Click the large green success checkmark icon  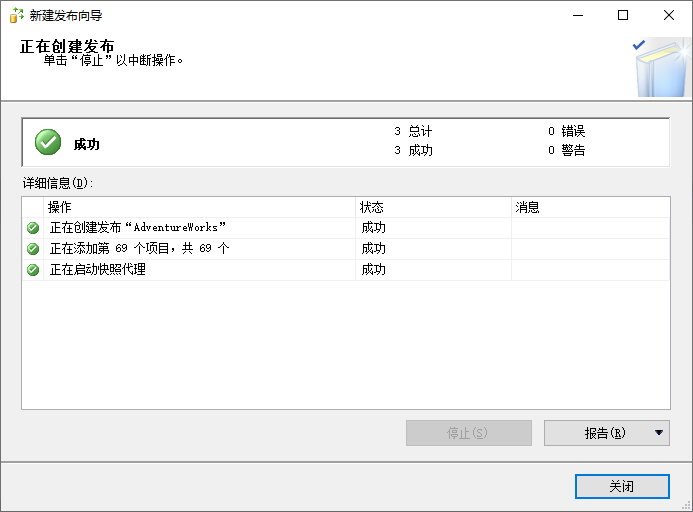pyautogui.click(x=48, y=142)
